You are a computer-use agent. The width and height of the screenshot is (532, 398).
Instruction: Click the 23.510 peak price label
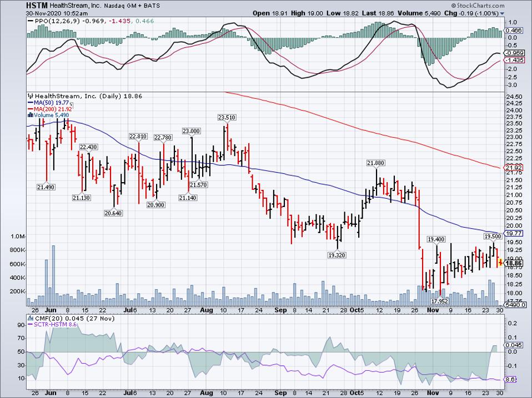[227, 117]
